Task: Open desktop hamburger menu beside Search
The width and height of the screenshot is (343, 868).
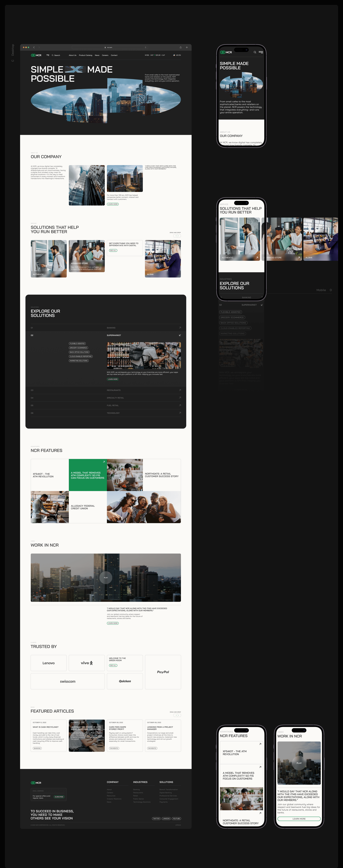Action: (48, 55)
